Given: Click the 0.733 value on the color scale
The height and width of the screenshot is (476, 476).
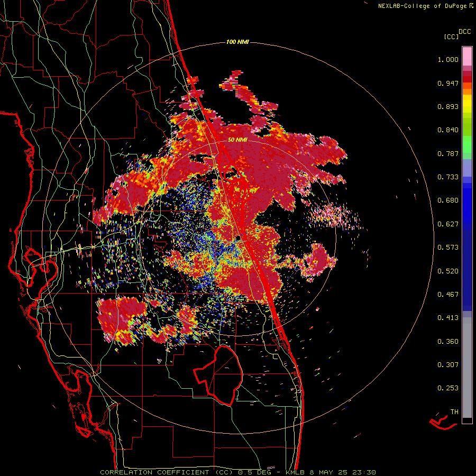Looking at the screenshot, I should (448, 177).
